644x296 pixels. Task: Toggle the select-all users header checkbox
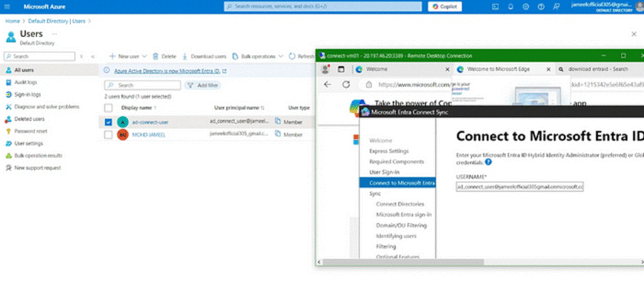pos(109,108)
